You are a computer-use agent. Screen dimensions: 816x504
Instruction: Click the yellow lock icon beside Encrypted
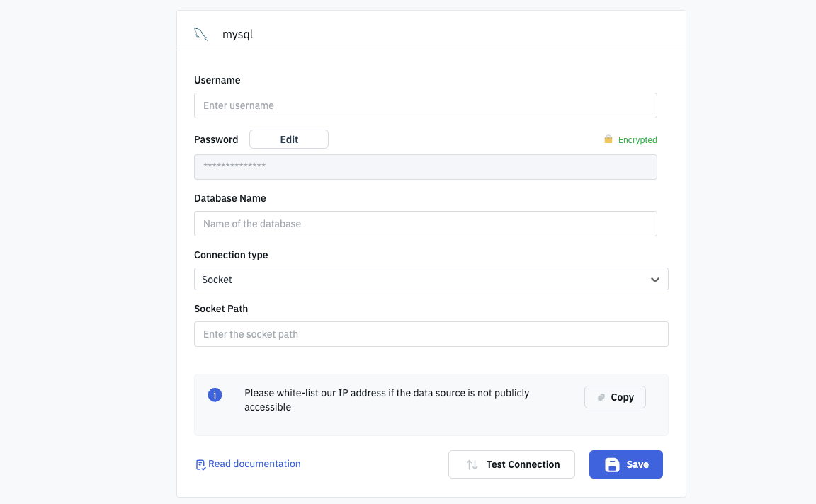pyautogui.click(x=608, y=139)
